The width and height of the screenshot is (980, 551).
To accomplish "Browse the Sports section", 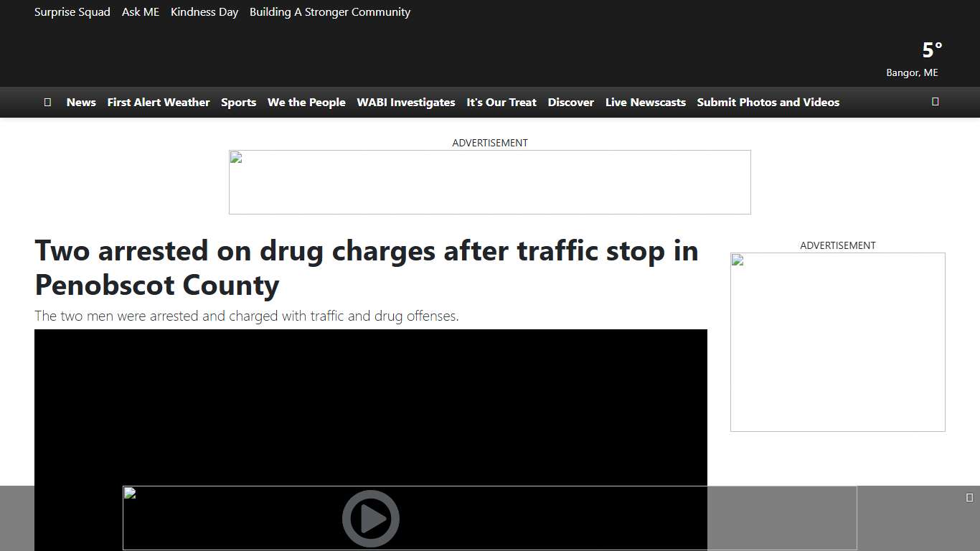I will tap(238, 102).
